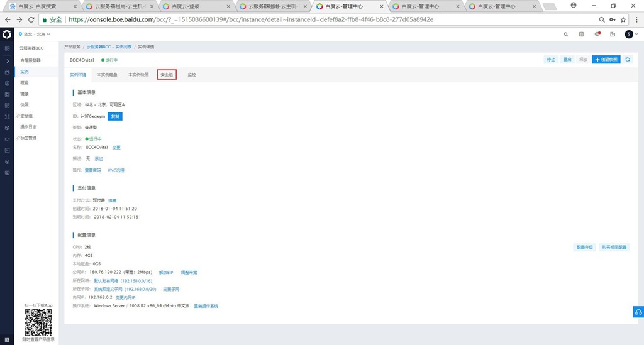Open the console search magnifier icon
Image resolution: width=644 pixels, height=345 pixels.
566,34
